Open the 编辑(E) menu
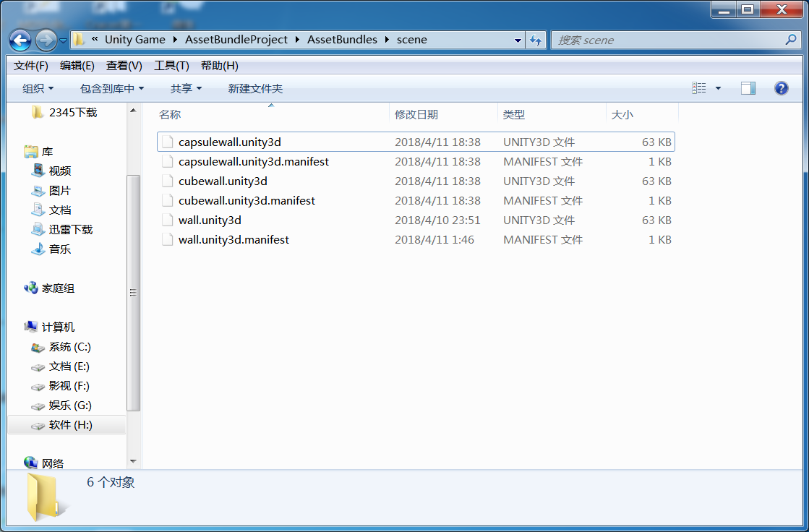 77,66
